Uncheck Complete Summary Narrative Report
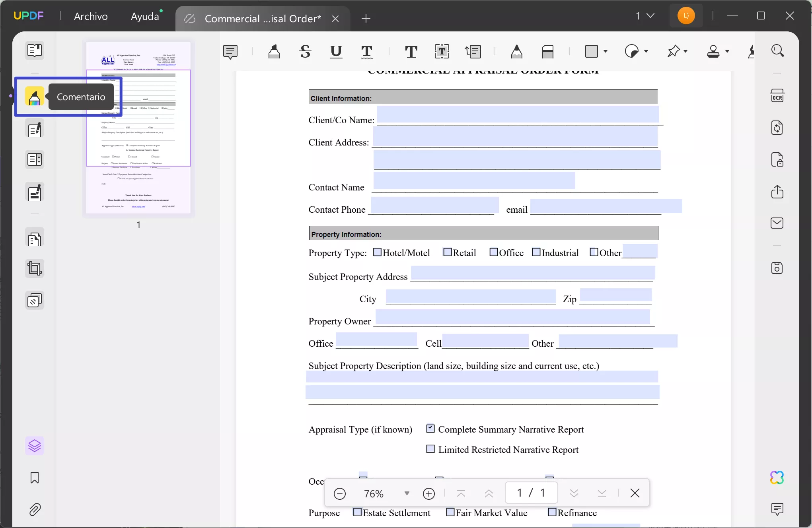Image resolution: width=812 pixels, height=528 pixels. 430,429
